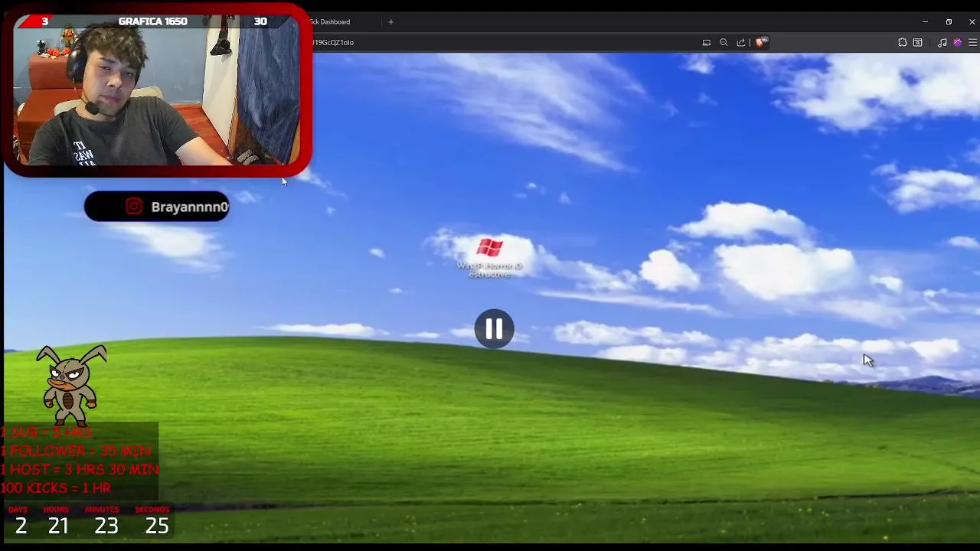Open the browser hamburger main menu

point(972,42)
